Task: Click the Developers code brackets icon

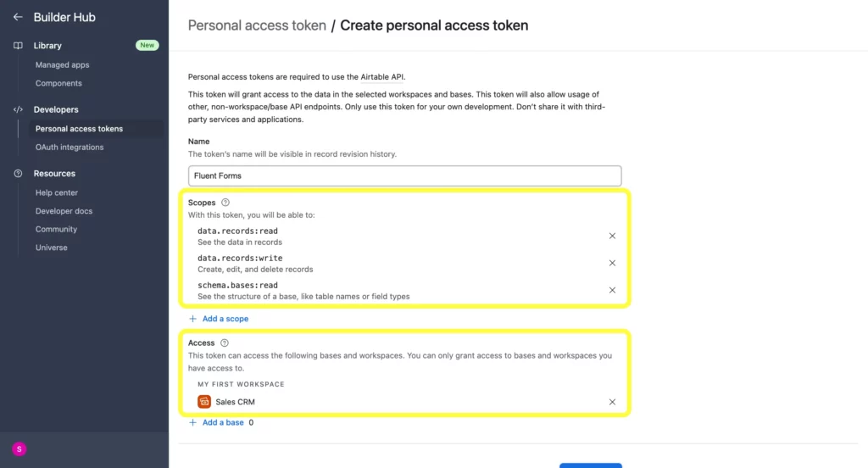Action: click(18, 109)
